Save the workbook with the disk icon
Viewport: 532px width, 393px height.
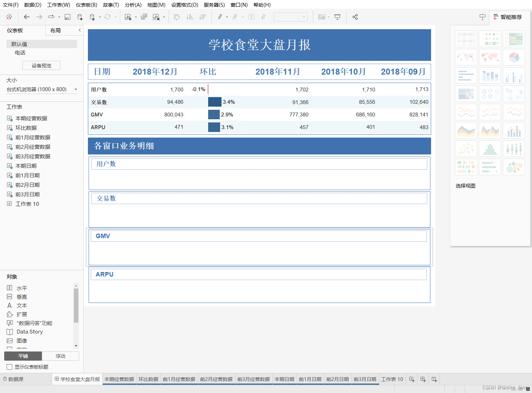tap(68, 17)
